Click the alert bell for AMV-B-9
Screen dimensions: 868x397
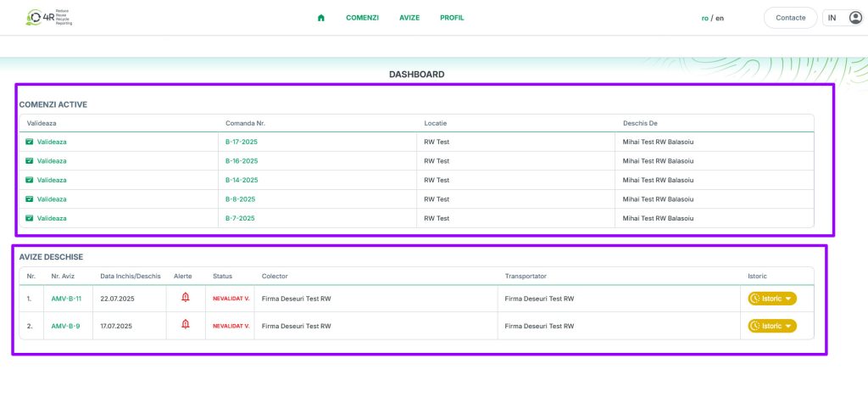point(186,325)
